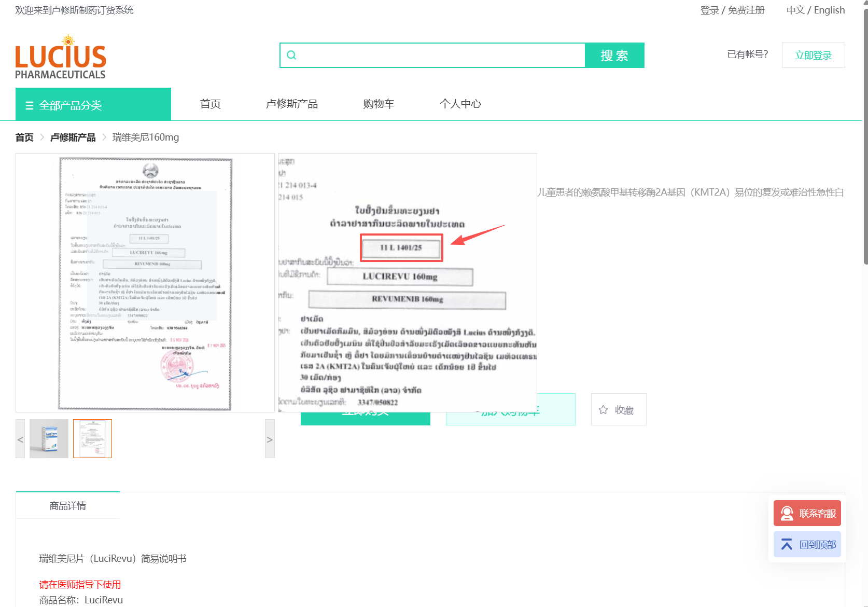868x607 pixels.
Task: Open the 全部产品分类 hamburger menu icon
Action: tap(30, 105)
